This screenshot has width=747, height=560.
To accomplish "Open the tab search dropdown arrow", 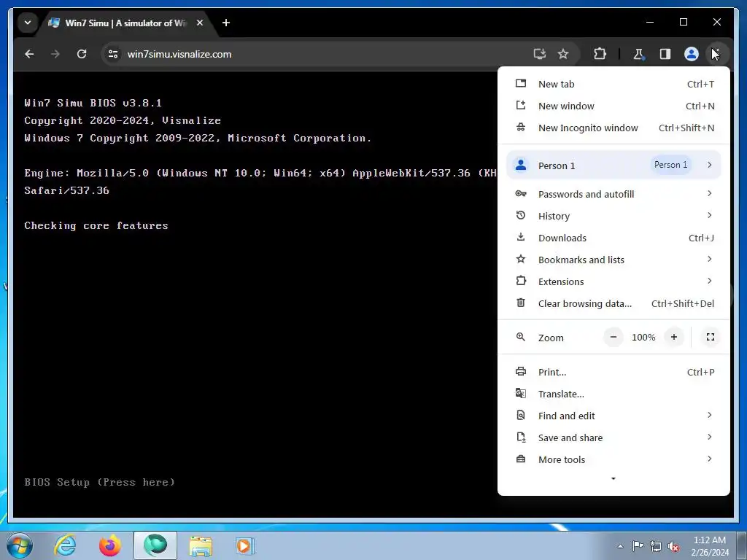I will [x=28, y=23].
